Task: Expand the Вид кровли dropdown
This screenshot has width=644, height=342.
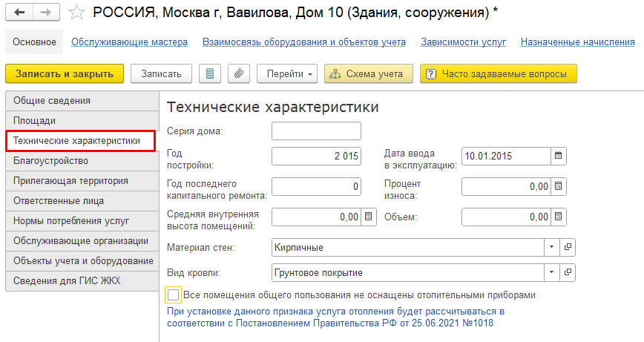Action: (551, 272)
